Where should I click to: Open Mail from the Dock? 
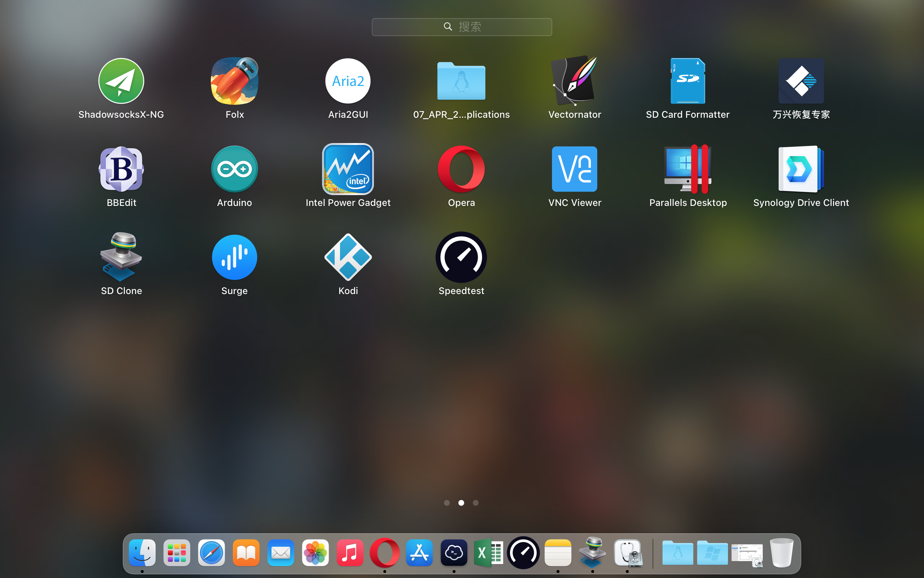(x=281, y=553)
